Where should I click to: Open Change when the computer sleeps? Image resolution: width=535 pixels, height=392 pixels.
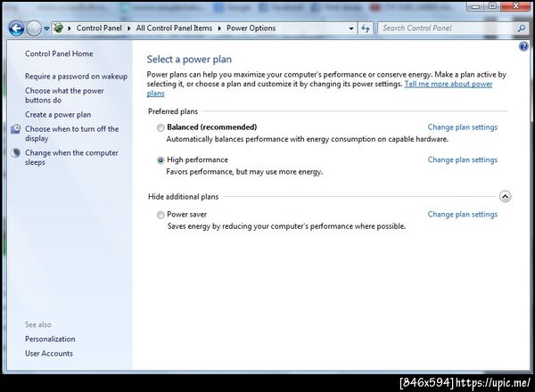pos(71,158)
